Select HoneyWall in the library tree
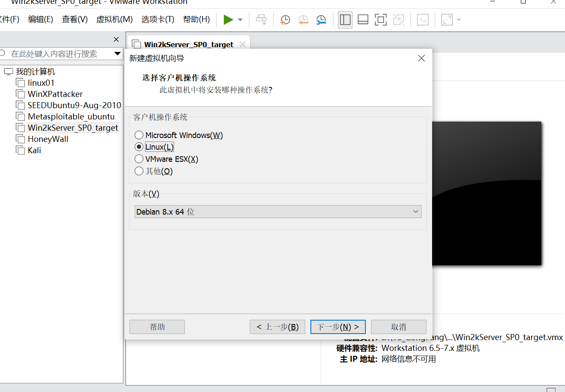Screen dimensions: 565x392 tap(48, 139)
